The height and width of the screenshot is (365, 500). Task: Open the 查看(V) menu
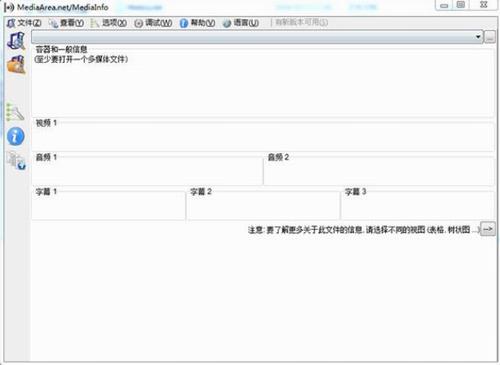pos(66,23)
